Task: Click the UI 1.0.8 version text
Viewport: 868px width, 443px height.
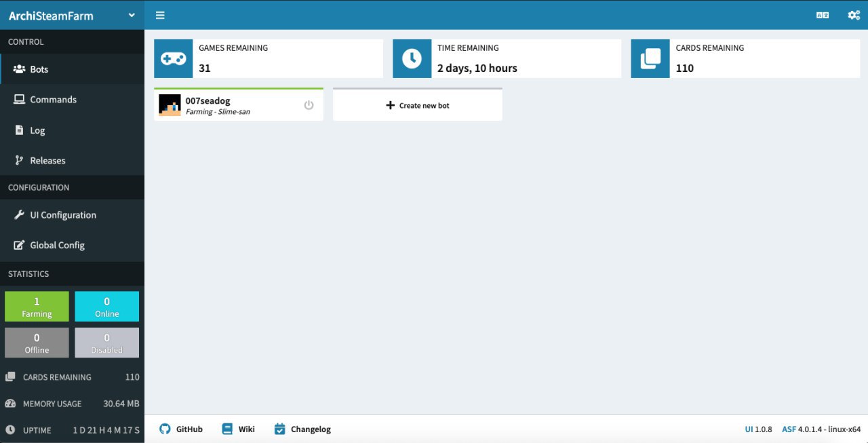Action: [758, 429]
